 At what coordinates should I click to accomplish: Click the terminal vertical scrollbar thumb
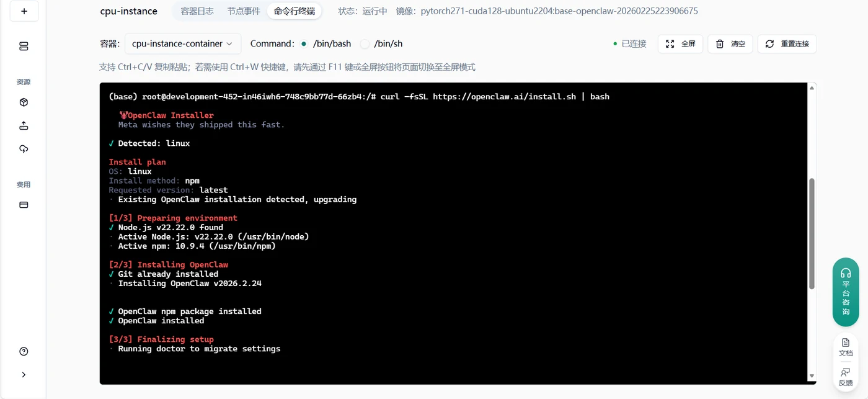pyautogui.click(x=812, y=234)
